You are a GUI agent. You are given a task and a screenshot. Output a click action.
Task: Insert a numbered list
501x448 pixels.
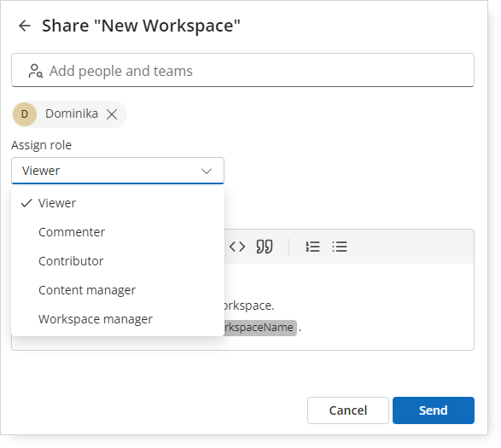click(x=312, y=247)
